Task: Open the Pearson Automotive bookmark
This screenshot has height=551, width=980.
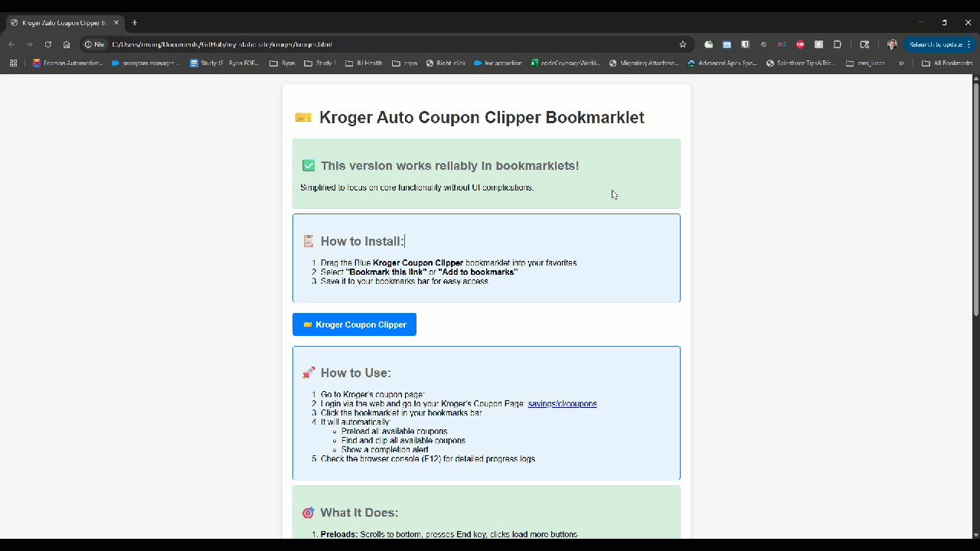Action: [67, 64]
